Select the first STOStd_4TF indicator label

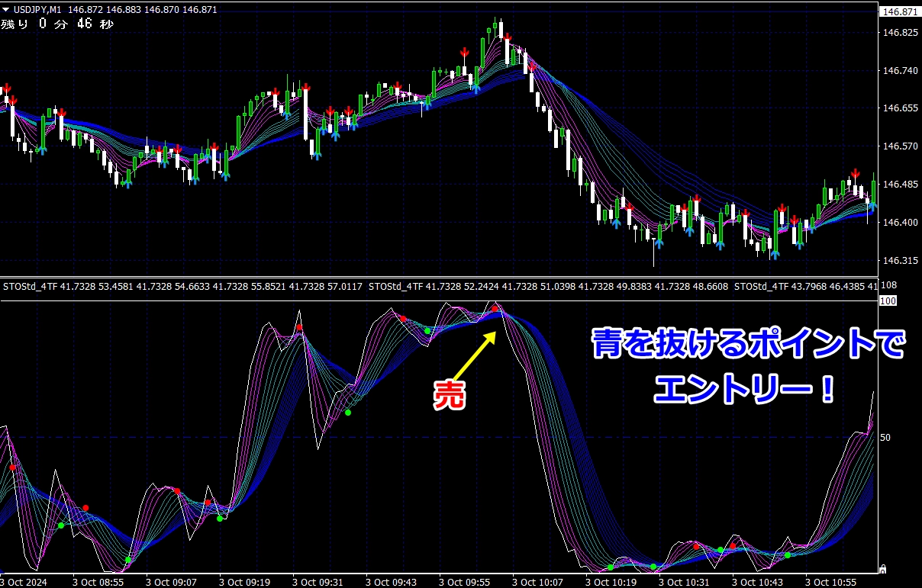pyautogui.click(x=30, y=287)
